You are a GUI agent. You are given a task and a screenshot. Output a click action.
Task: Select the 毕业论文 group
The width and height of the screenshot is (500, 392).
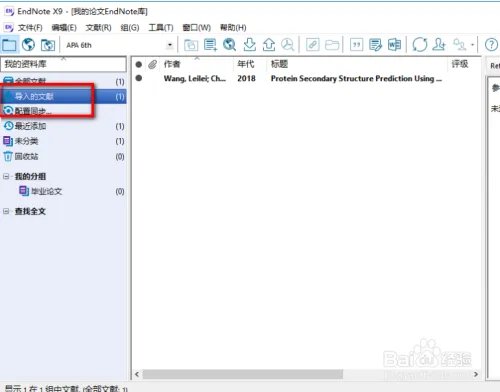[63, 191]
